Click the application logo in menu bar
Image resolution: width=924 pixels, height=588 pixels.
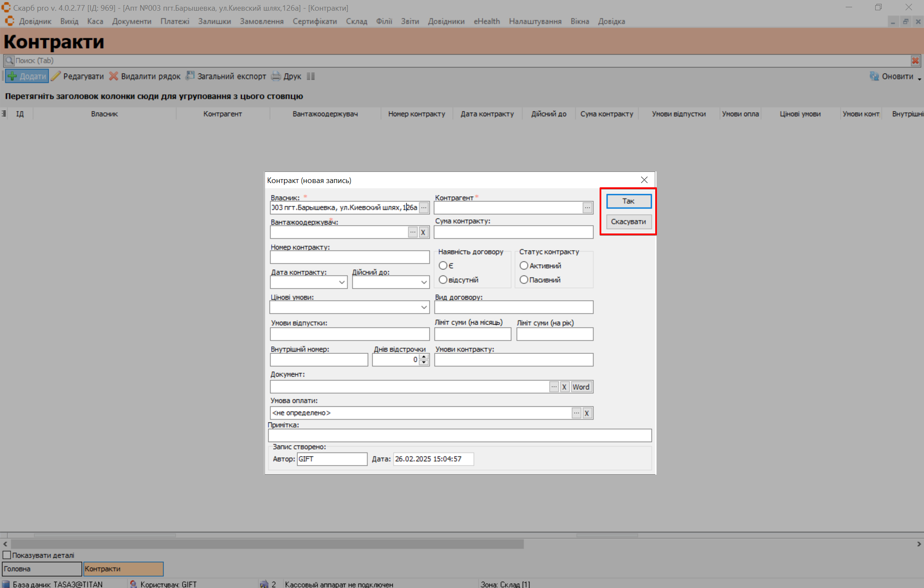9,21
